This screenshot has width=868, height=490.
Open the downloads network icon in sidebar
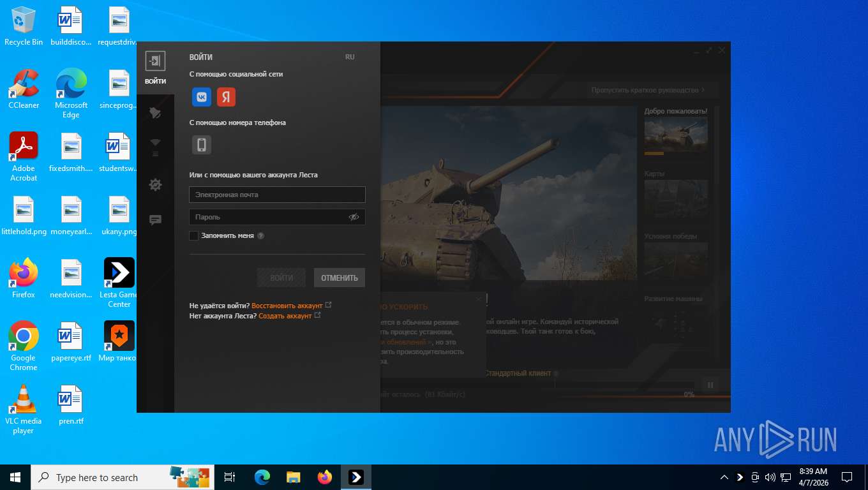pos(155,148)
